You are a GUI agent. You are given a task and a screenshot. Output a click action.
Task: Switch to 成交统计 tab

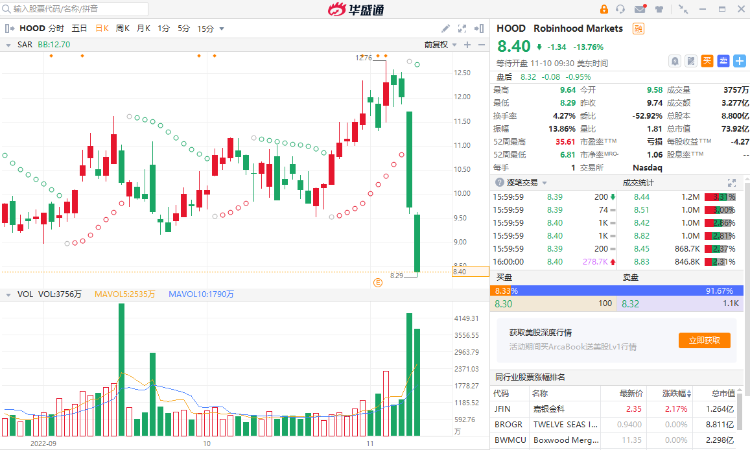pos(638,183)
